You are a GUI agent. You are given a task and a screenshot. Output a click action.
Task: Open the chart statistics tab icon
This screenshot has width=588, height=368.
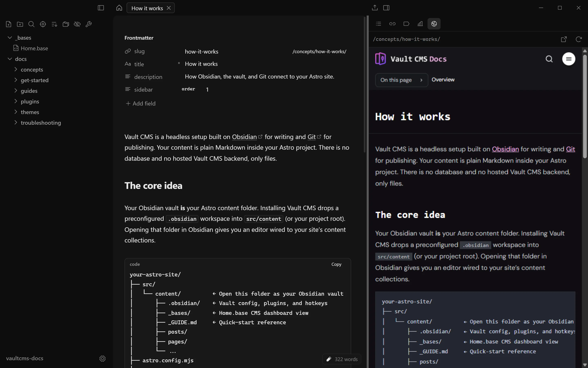point(420,24)
